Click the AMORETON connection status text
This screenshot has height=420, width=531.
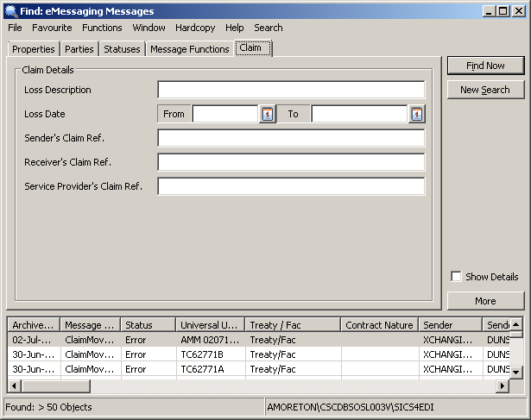351,407
